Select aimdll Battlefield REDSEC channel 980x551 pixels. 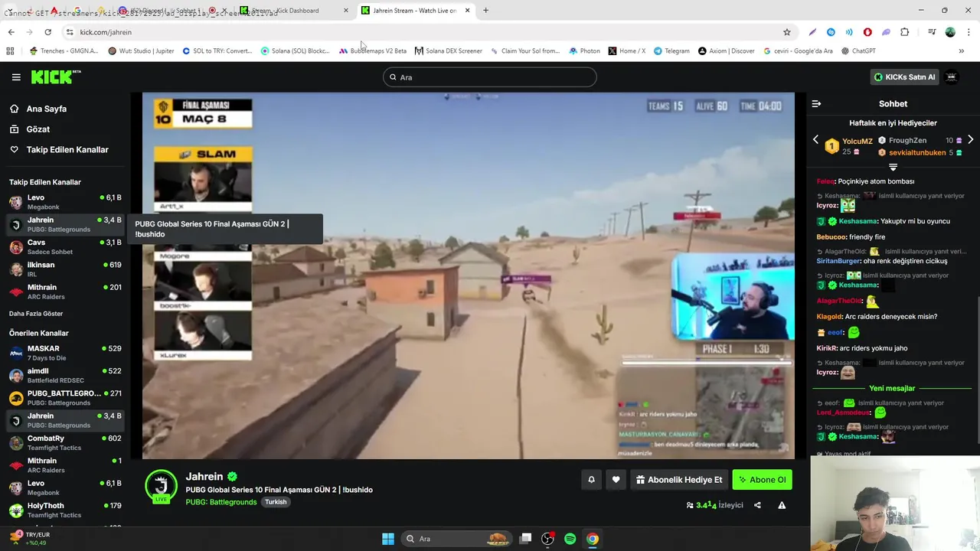pyautogui.click(x=64, y=376)
